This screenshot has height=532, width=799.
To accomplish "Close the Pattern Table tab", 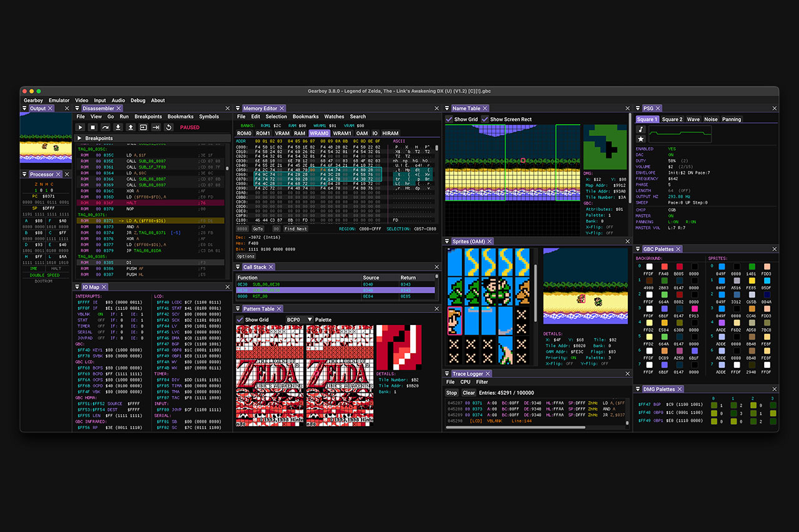I will click(x=279, y=309).
